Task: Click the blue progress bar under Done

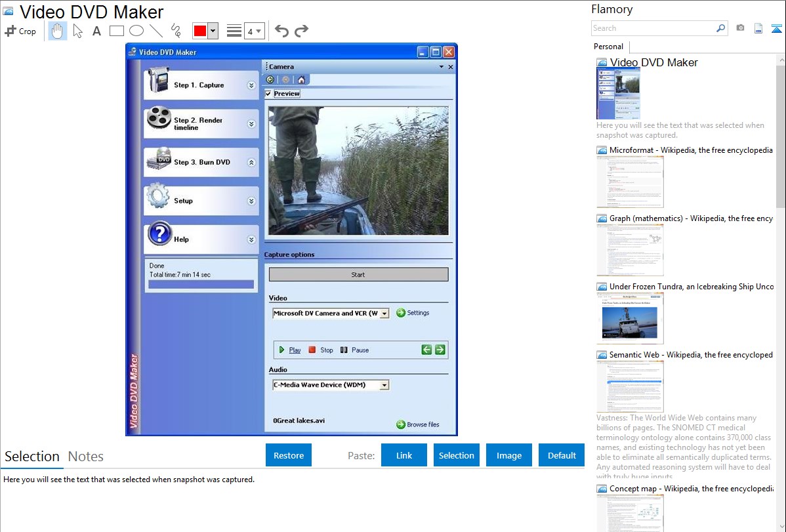Action: (201, 284)
